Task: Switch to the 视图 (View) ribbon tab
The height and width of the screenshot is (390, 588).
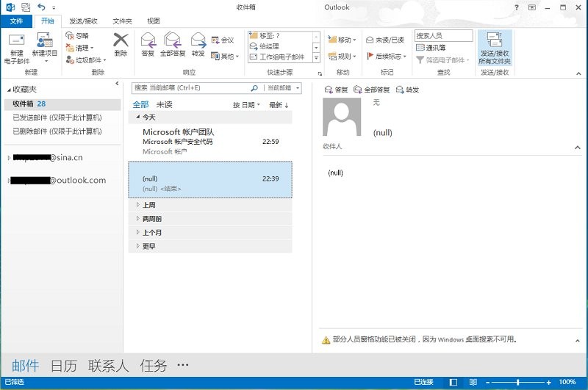Action: coord(154,21)
